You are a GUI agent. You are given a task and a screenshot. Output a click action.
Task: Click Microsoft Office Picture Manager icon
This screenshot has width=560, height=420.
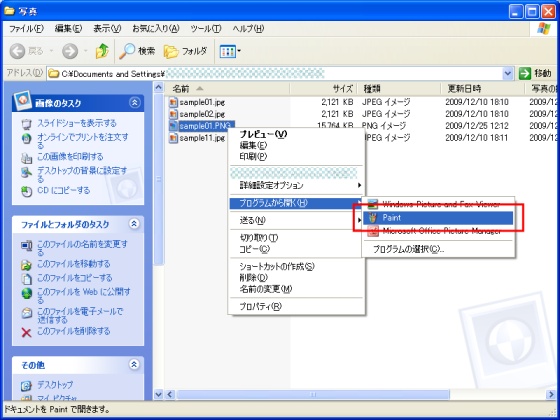coord(373,231)
